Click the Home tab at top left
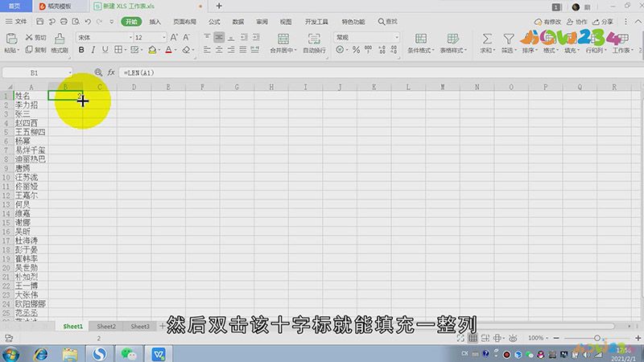 [14, 6]
